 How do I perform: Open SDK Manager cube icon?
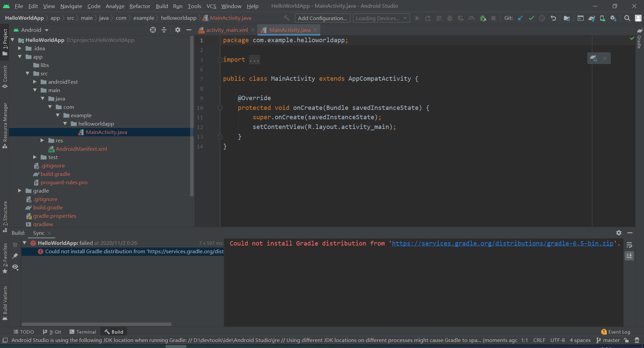(x=613, y=18)
